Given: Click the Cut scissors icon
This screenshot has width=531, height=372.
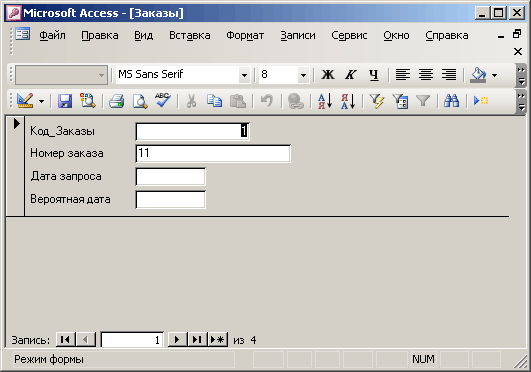Looking at the screenshot, I should pyautogui.click(x=191, y=101).
